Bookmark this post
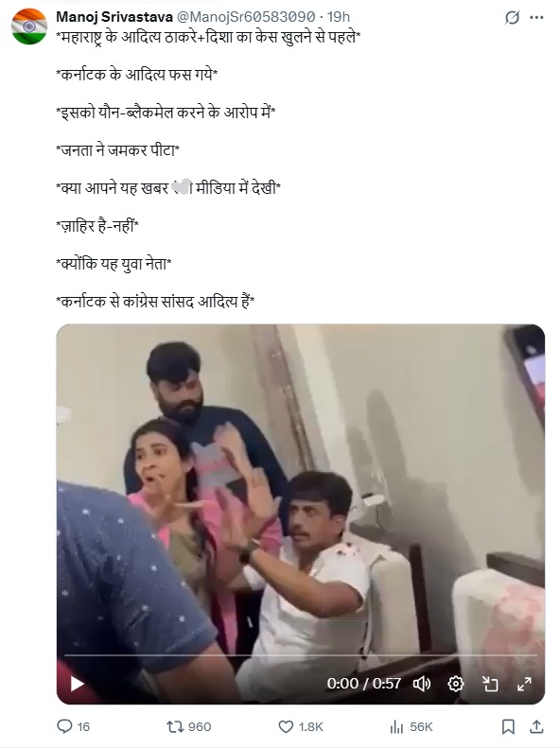 (508, 726)
